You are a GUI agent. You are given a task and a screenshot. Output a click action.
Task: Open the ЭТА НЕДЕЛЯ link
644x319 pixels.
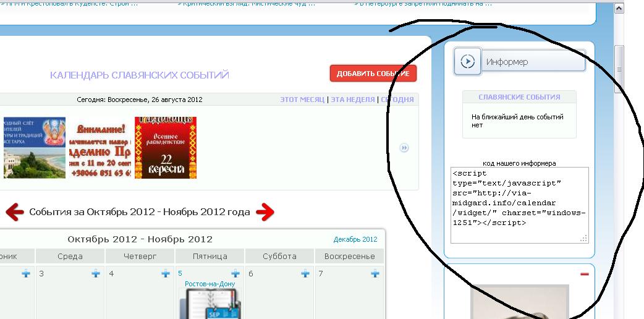[353, 100]
